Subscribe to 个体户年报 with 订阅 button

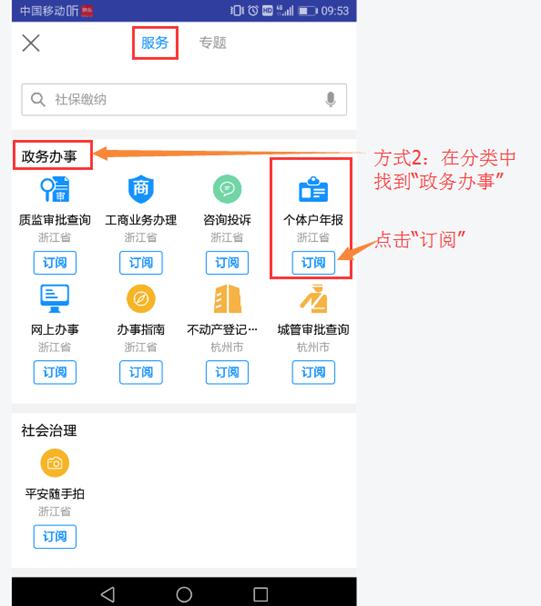(313, 263)
